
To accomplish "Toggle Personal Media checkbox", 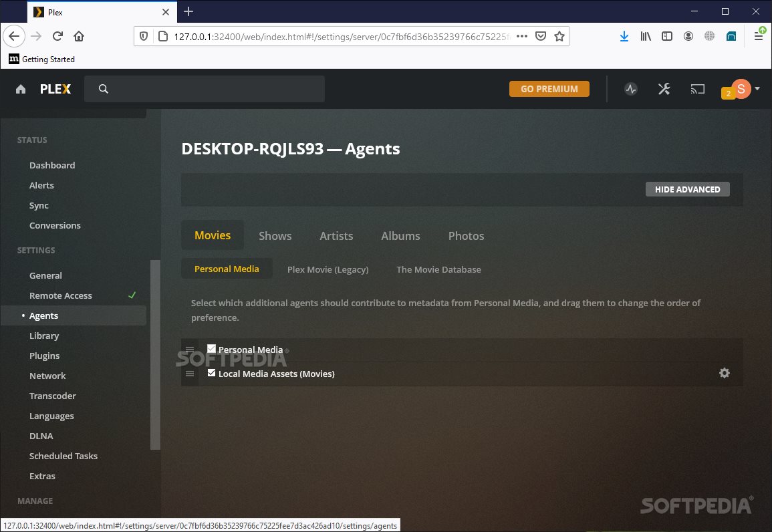I will tap(211, 348).
